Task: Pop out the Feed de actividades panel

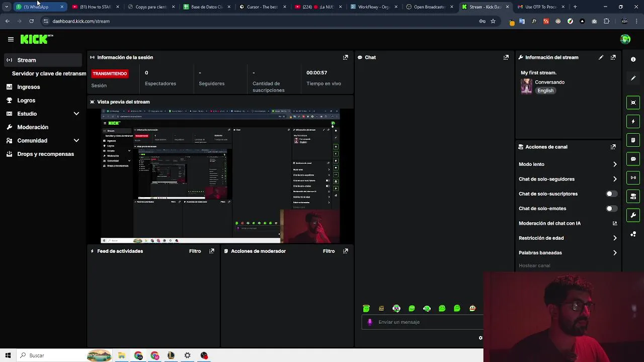Action: click(x=212, y=251)
